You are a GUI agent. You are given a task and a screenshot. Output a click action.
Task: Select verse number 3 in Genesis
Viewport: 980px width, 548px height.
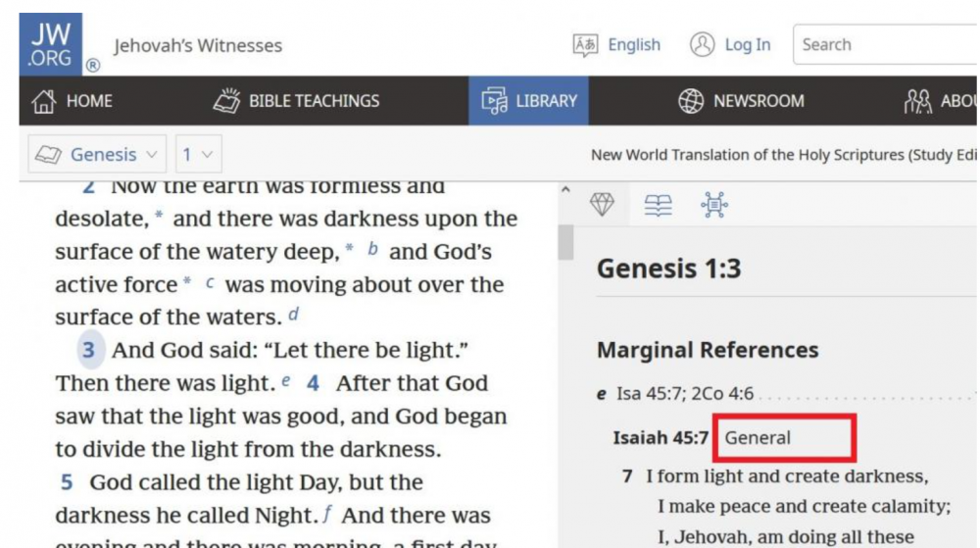[x=89, y=351]
